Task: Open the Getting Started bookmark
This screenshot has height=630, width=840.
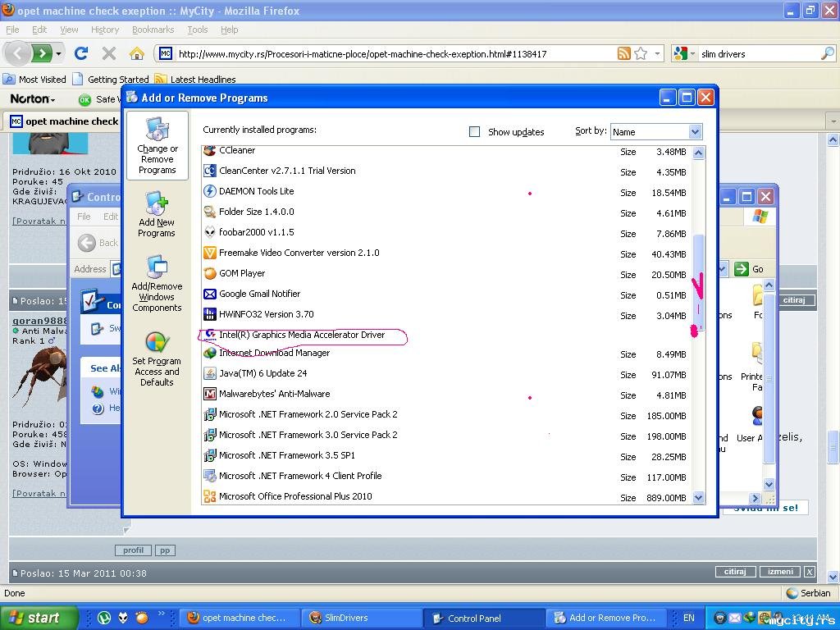Action: coord(111,80)
